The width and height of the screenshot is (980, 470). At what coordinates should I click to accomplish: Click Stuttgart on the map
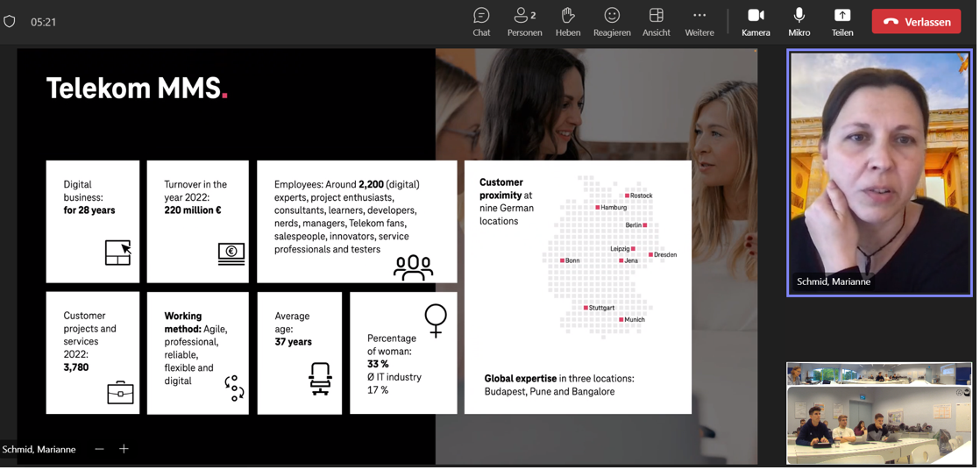pos(599,308)
